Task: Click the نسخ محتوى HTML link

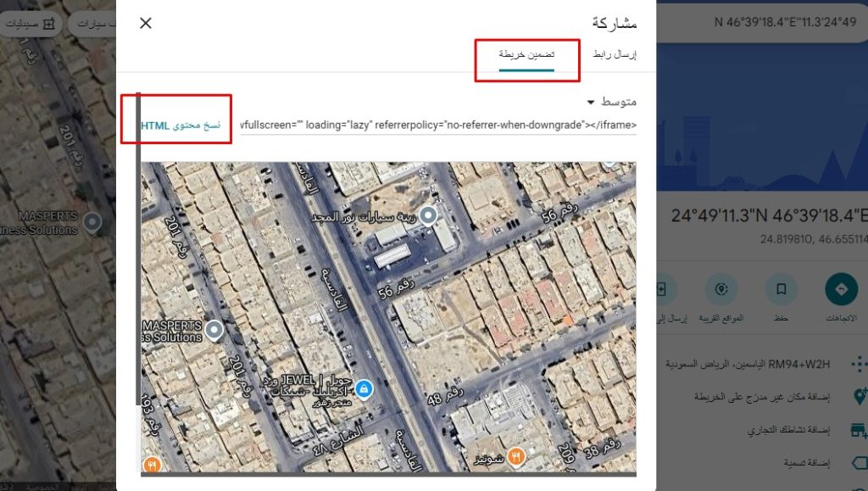Action: pos(180,126)
